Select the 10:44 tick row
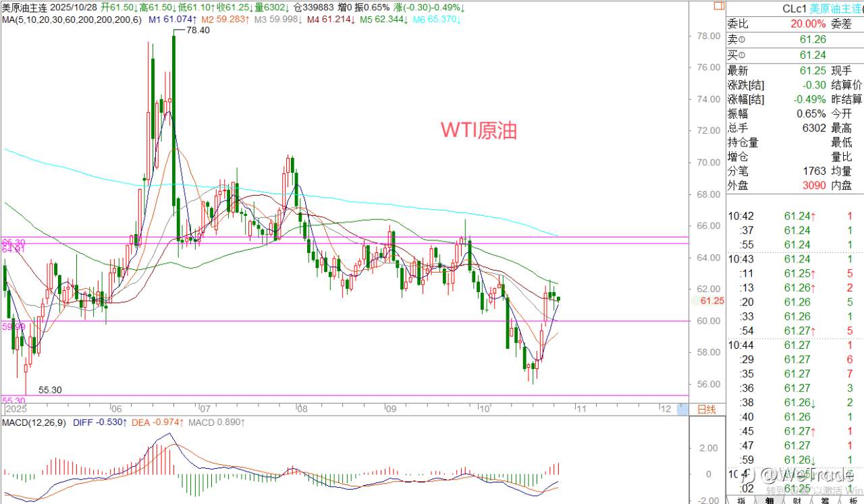The image size is (864, 504). [795, 345]
